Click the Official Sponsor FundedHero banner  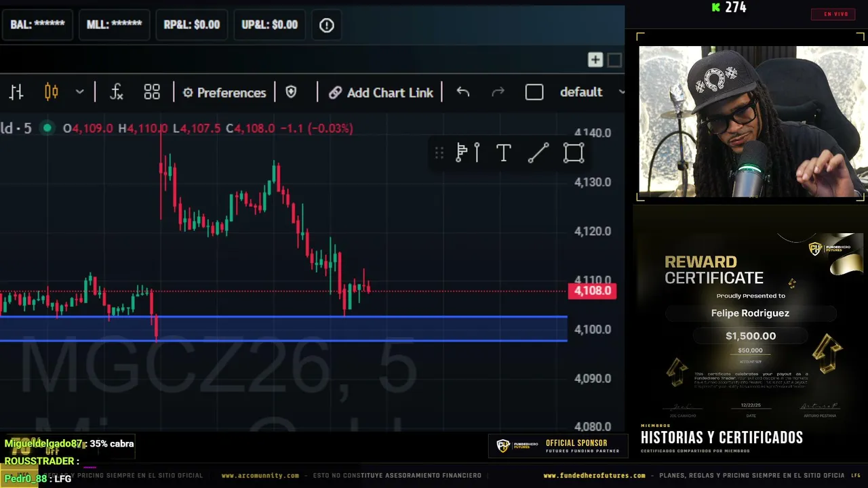pos(558,446)
